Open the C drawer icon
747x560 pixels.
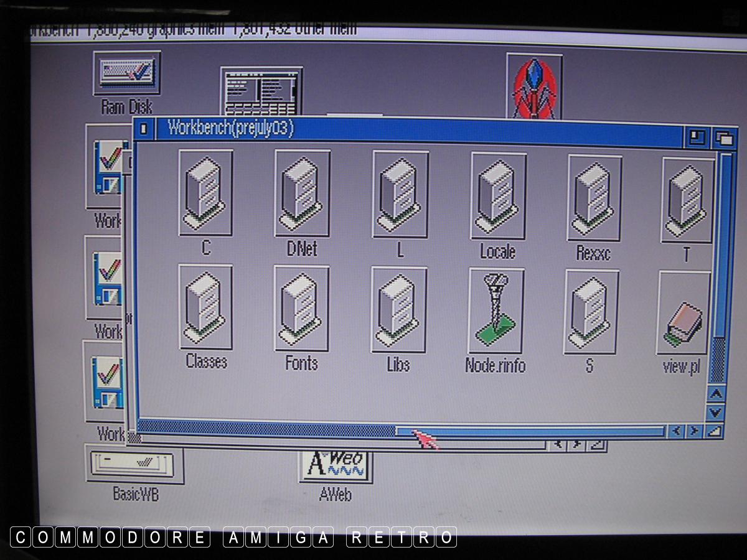pyautogui.click(x=205, y=193)
